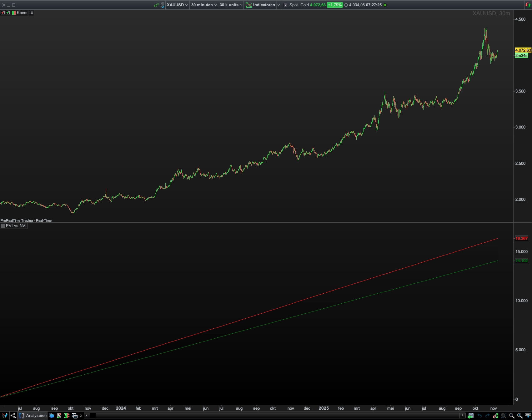The image size is (532, 420).
Task: Open the chat messages icon
Action: 51,416
